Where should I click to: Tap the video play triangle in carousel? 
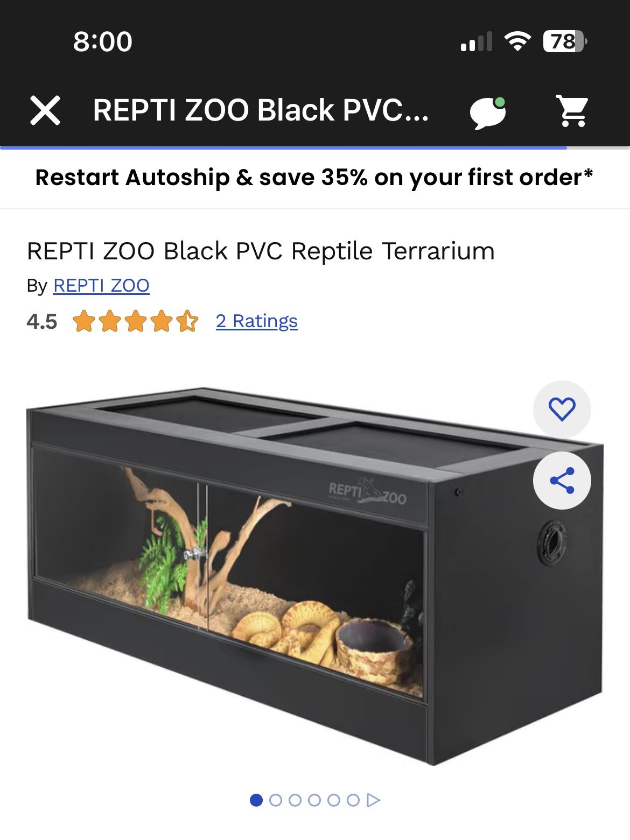pyautogui.click(x=373, y=800)
